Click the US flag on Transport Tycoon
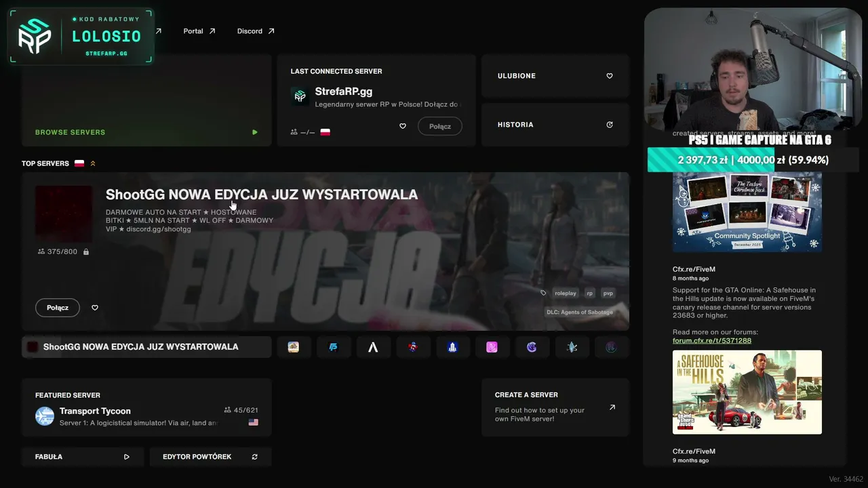 click(254, 422)
